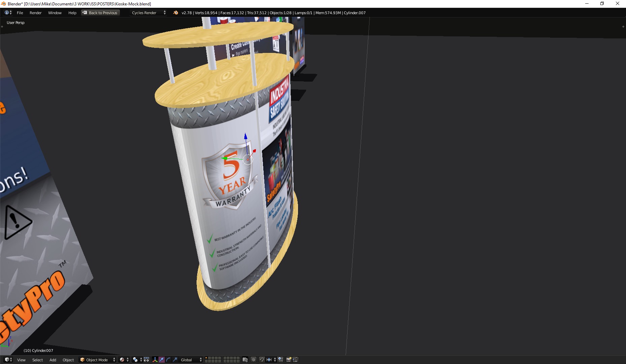The height and width of the screenshot is (364, 626).
Task: Open the Window menu
Action: pyautogui.click(x=55, y=13)
